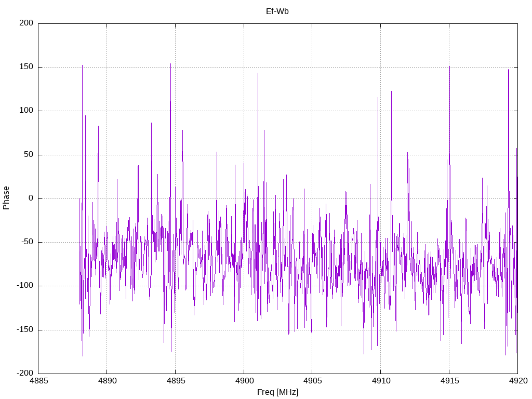532x399 pixels.
Task: Click the x-axis tick label 4885
Action: [38, 381]
